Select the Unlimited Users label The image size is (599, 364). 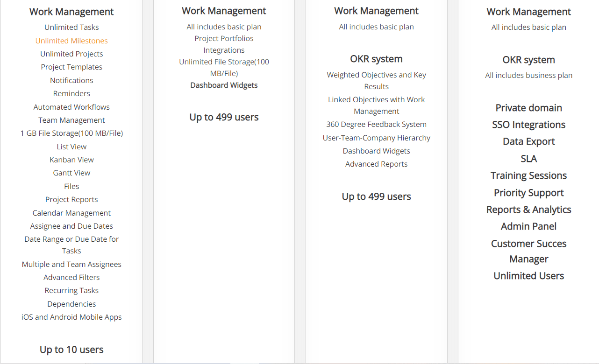coord(528,276)
